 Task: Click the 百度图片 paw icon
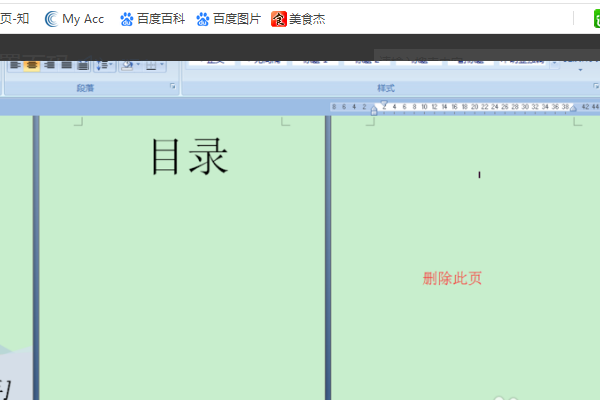pyautogui.click(x=203, y=19)
